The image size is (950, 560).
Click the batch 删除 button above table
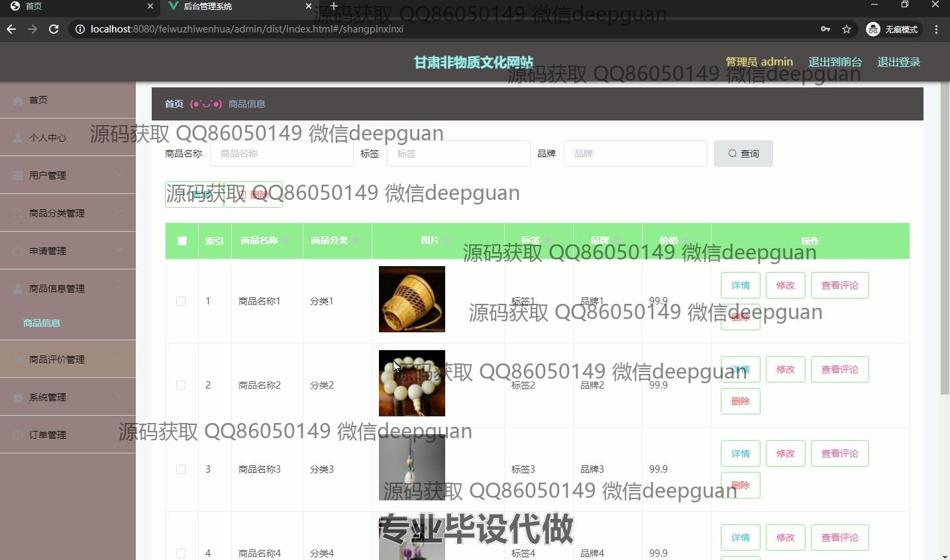click(253, 195)
